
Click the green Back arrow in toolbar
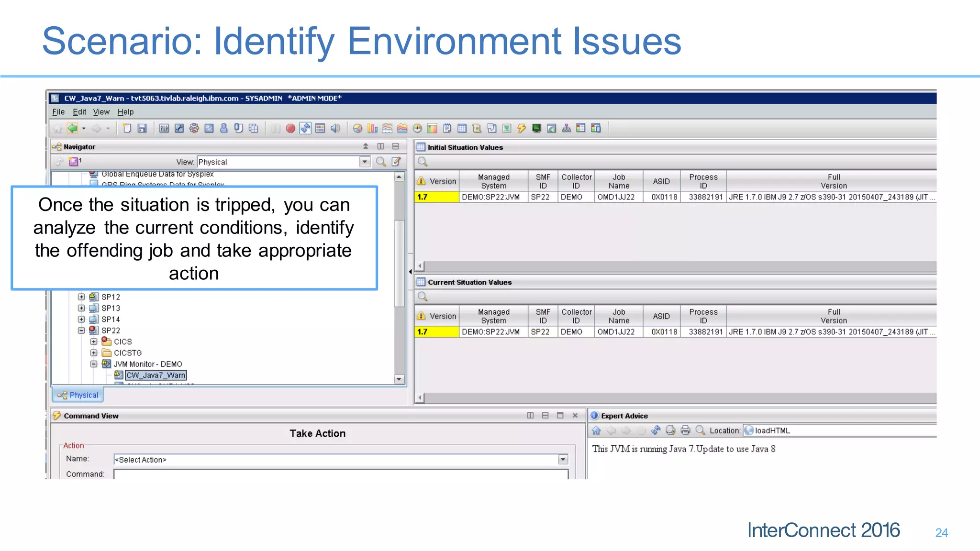point(72,128)
